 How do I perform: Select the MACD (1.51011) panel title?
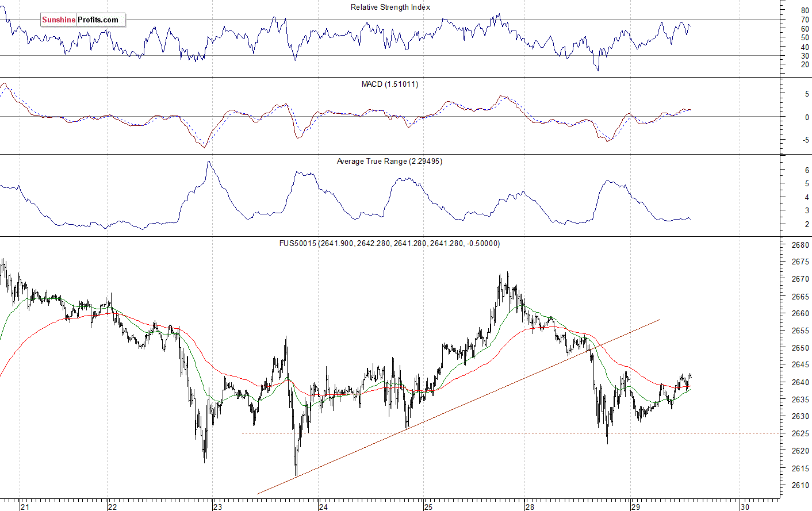click(389, 84)
